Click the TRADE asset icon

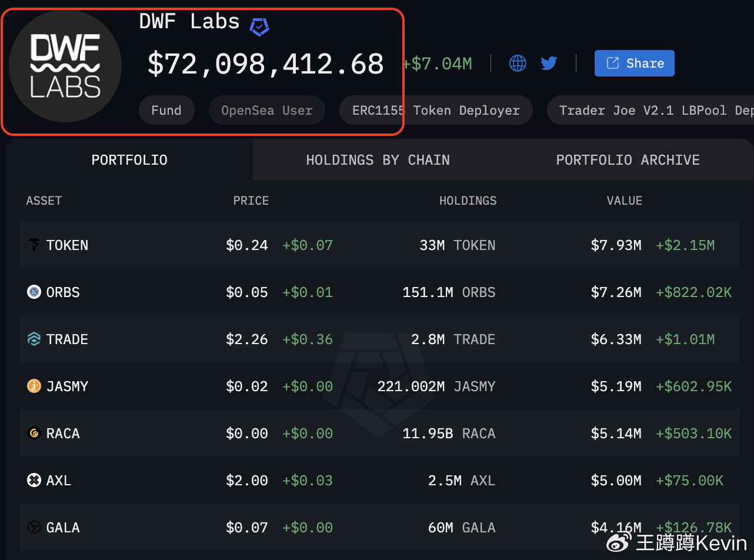tap(34, 339)
